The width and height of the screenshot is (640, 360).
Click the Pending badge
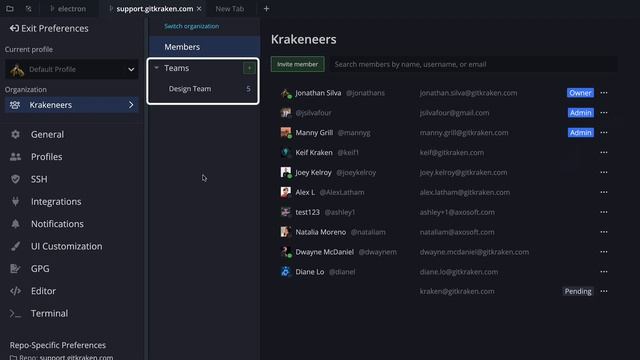coord(578,291)
